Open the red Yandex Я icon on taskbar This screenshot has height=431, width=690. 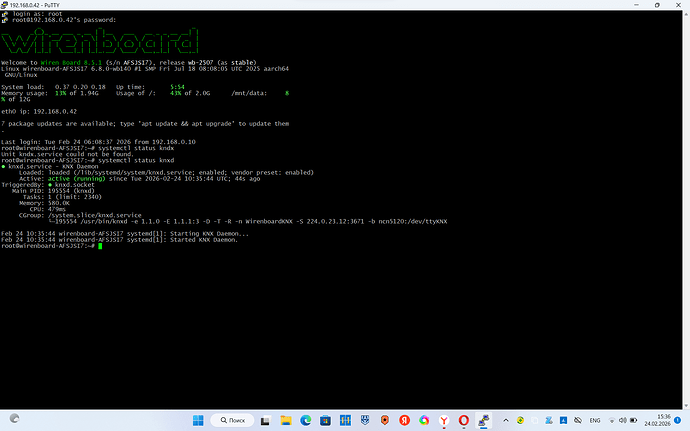point(404,420)
